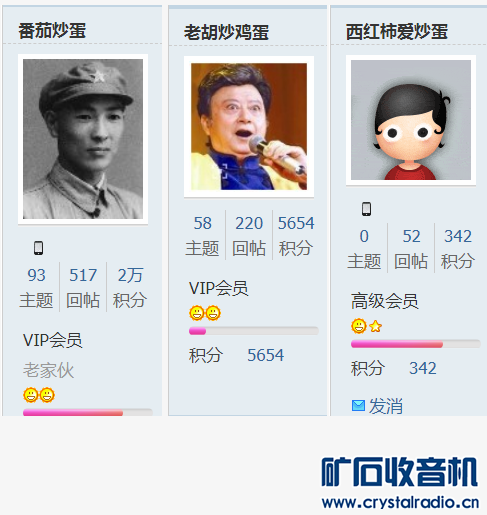
Task: View 番茄炒蛋's 93 主题 count
Action: [36, 287]
